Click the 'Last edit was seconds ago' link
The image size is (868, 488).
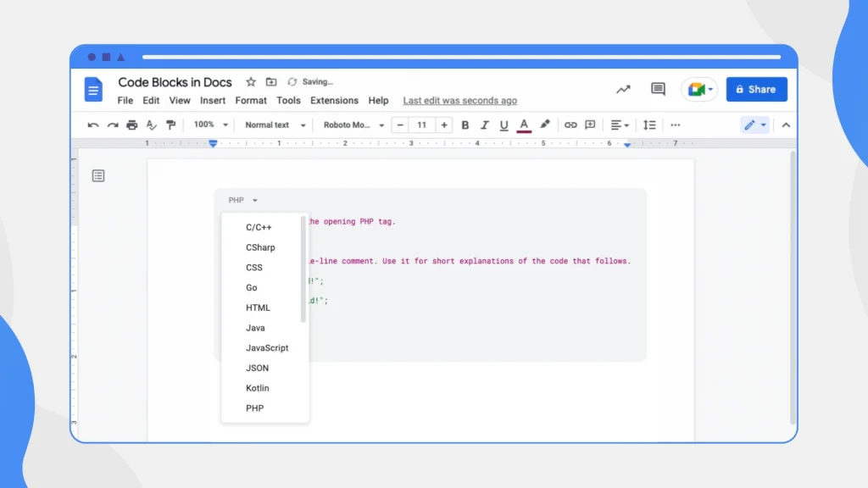coord(459,100)
